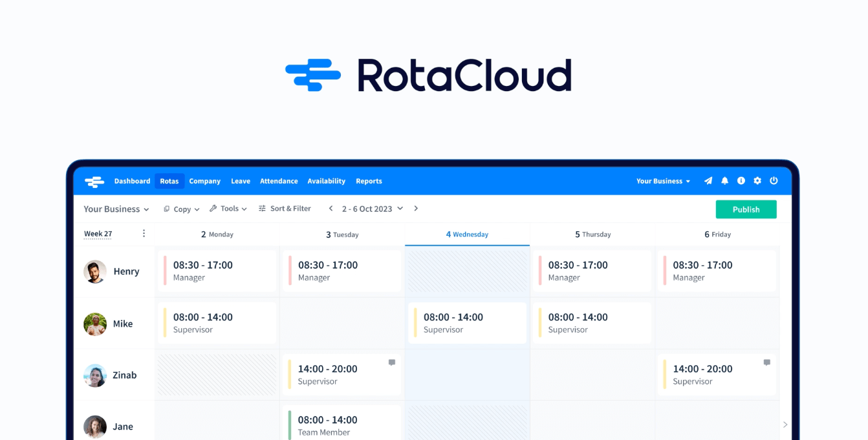Navigate to next week with right chevron

(x=416, y=208)
